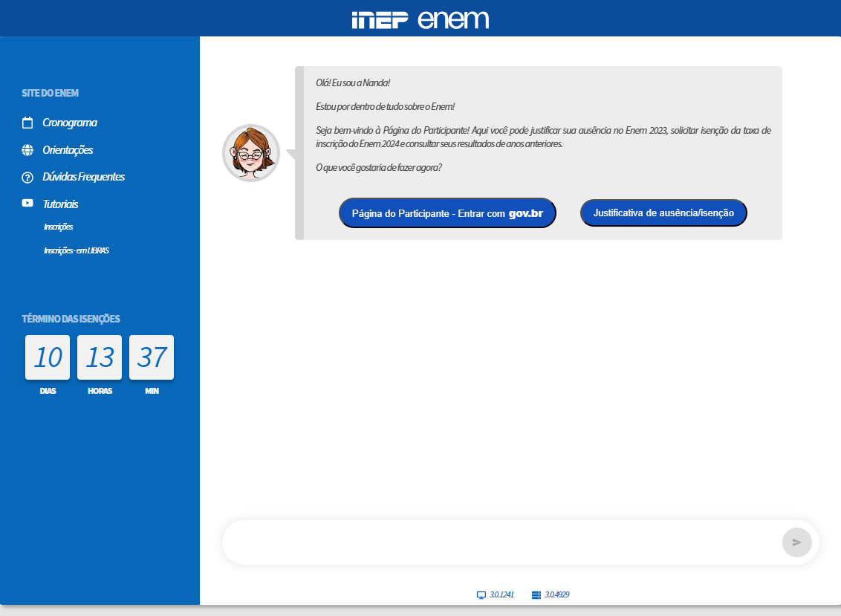Click the monitor icon next to version 3.0.1241
Viewport: 841px width, 616px height.
tap(481, 595)
